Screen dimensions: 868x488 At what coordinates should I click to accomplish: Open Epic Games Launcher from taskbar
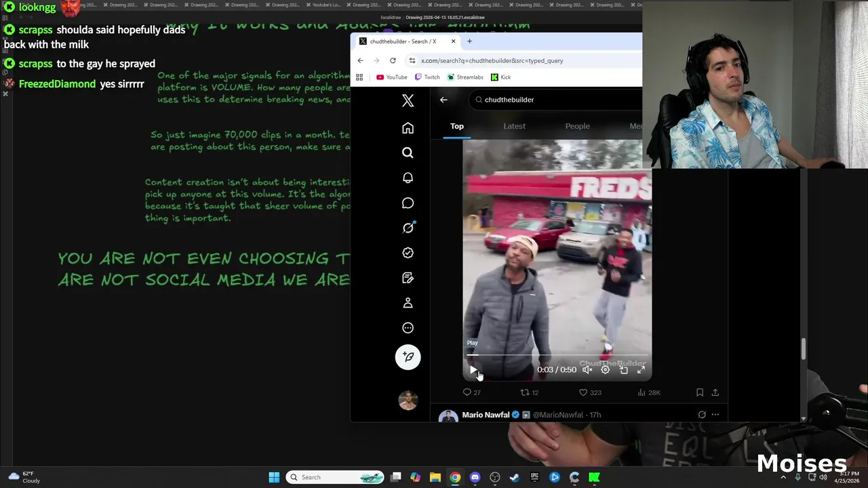click(534, 477)
